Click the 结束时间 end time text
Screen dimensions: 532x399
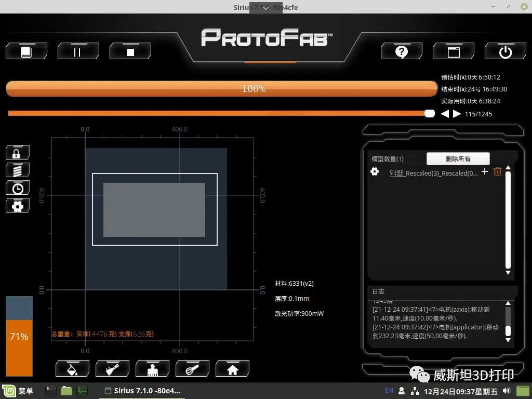(x=474, y=89)
